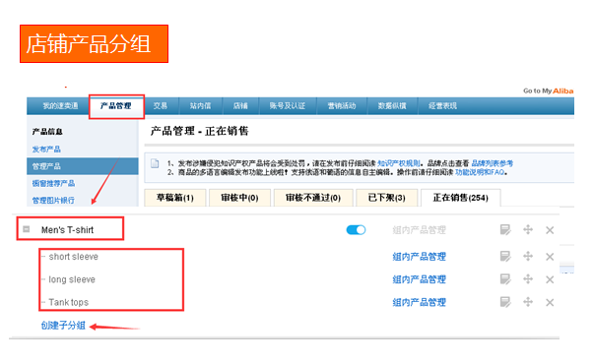Toggle the Men's T-shirt group switch

pos(356,229)
